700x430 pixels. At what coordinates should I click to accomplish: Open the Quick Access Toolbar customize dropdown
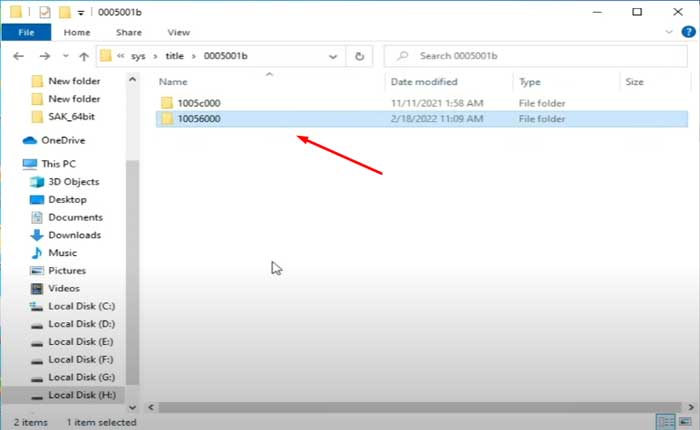pos(81,13)
